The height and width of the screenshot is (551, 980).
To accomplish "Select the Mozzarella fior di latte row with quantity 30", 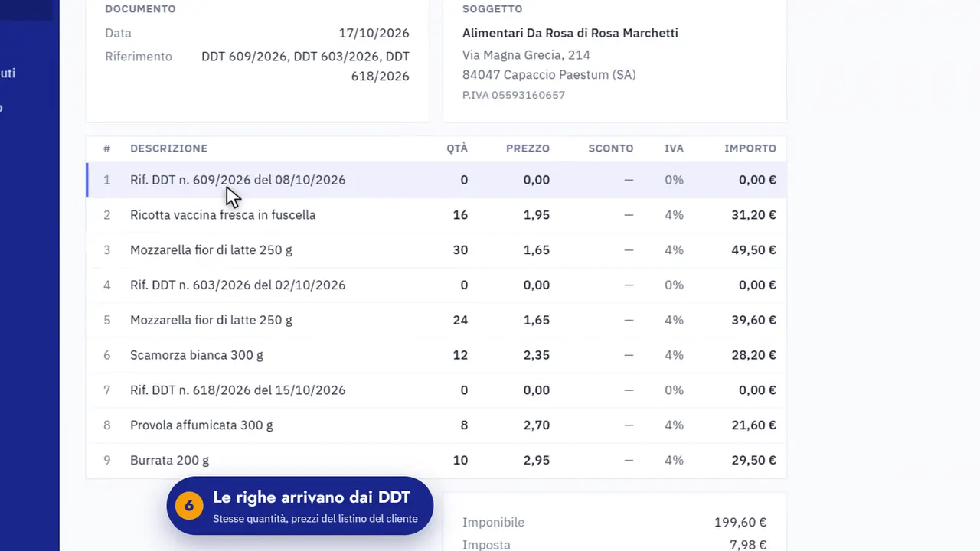I will click(436, 250).
